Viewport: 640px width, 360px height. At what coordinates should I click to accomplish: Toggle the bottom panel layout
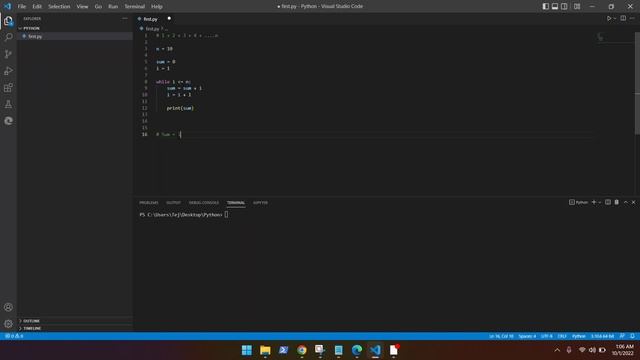(x=555, y=6)
